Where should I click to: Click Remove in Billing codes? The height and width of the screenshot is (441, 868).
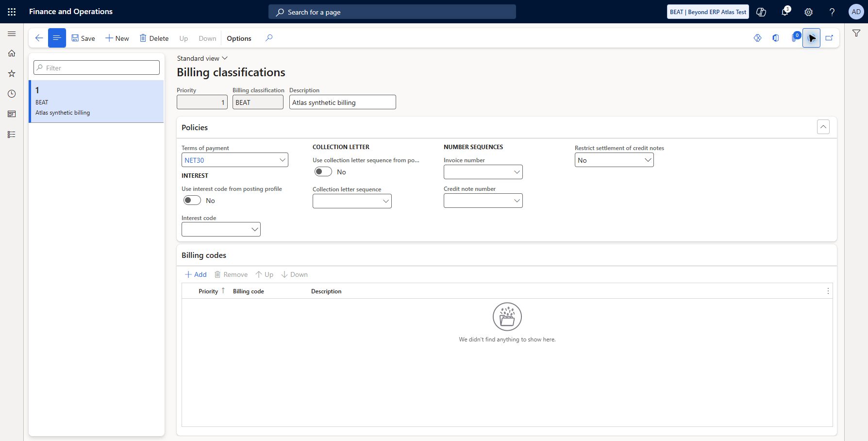(x=231, y=274)
